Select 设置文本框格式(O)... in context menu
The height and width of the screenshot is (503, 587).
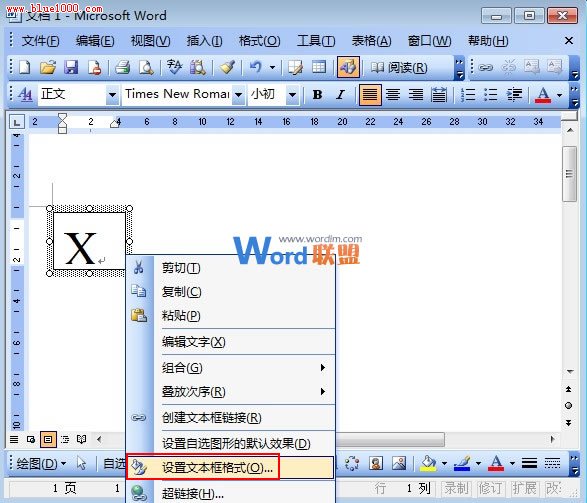[x=231, y=467]
